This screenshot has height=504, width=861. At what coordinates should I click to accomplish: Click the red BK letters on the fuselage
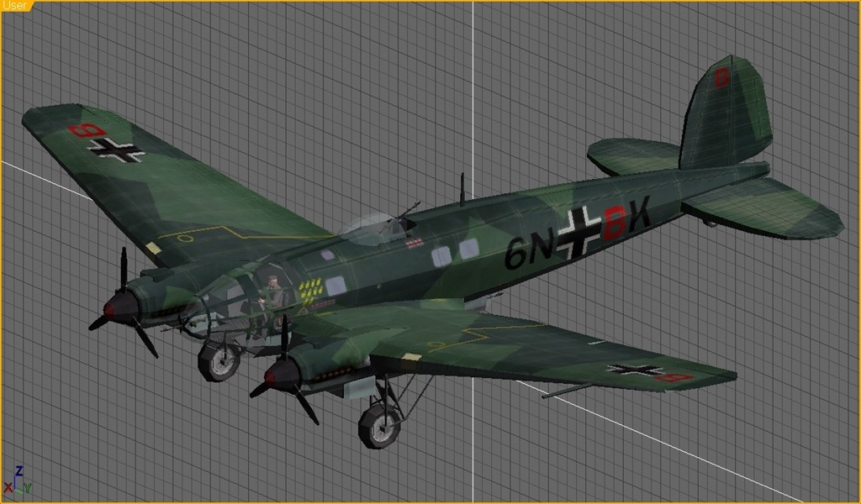click(626, 219)
